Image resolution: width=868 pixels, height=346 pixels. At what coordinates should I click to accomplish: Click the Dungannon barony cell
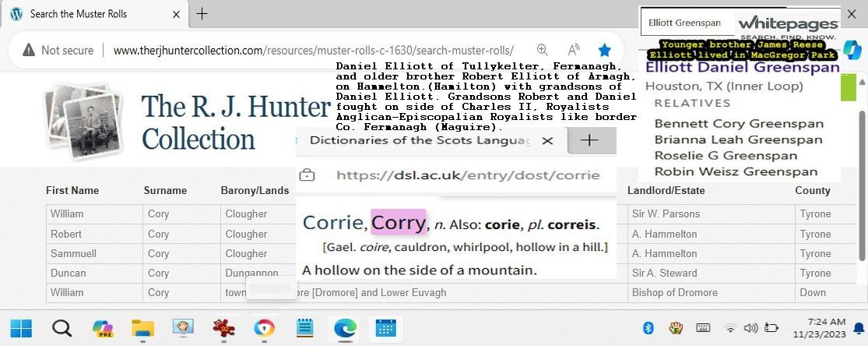point(252,274)
